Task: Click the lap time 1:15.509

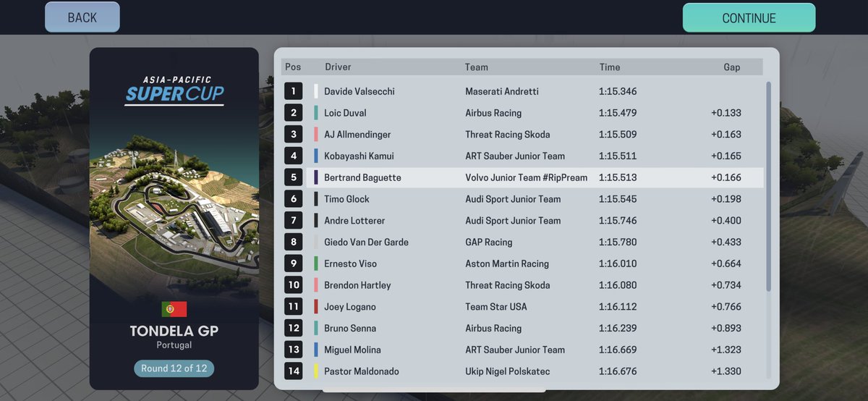Action: coord(618,135)
